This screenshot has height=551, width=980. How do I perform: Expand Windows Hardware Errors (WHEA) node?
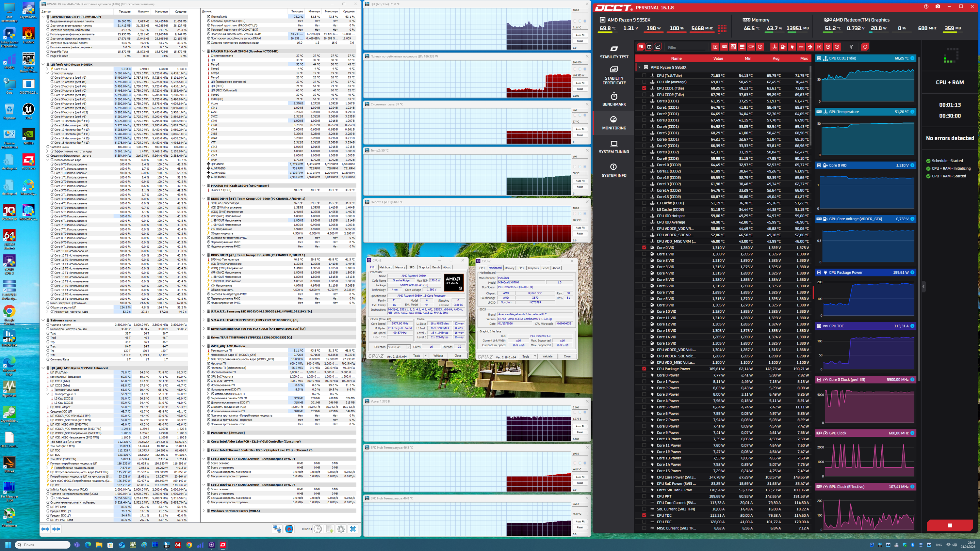[204, 511]
